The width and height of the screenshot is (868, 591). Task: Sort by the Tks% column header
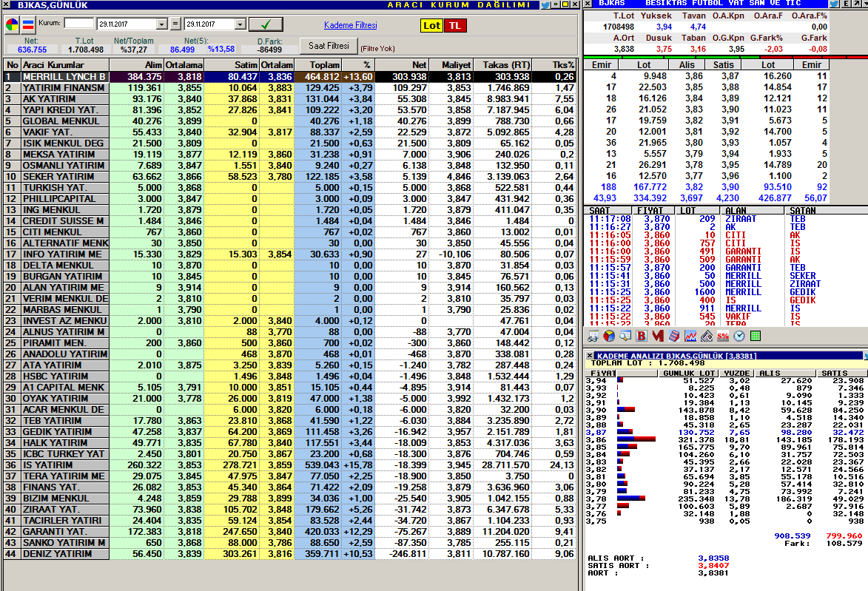coord(554,65)
